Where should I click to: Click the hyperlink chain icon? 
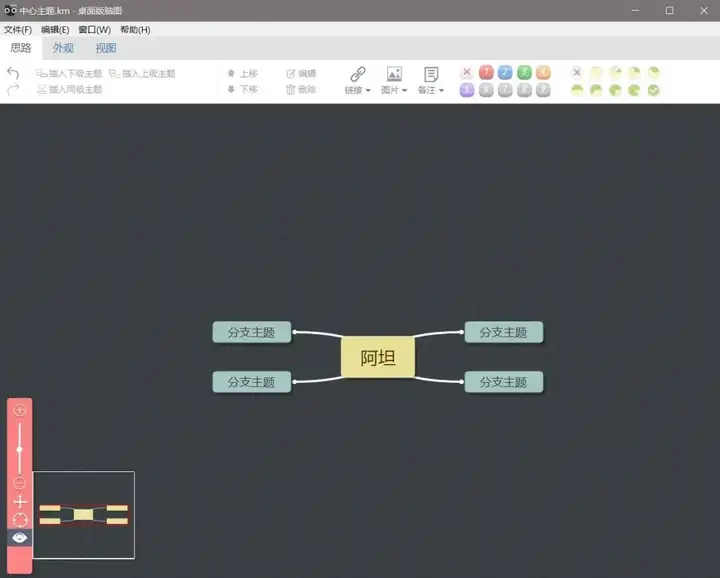357,74
